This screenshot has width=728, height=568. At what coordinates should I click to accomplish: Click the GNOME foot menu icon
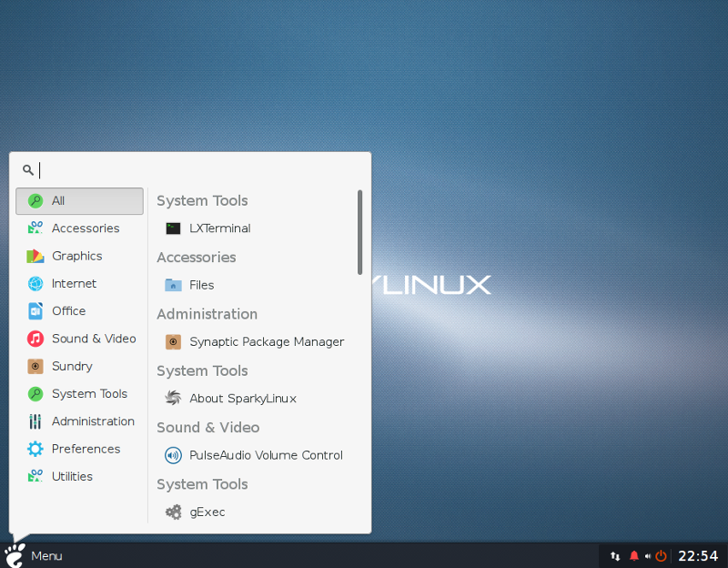(x=15, y=555)
